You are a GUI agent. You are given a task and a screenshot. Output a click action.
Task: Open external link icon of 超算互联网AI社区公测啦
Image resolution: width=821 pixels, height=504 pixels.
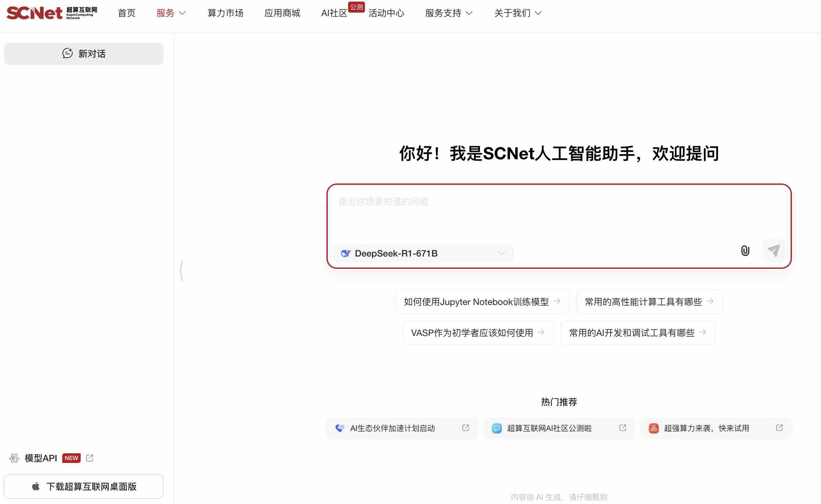pyautogui.click(x=623, y=428)
